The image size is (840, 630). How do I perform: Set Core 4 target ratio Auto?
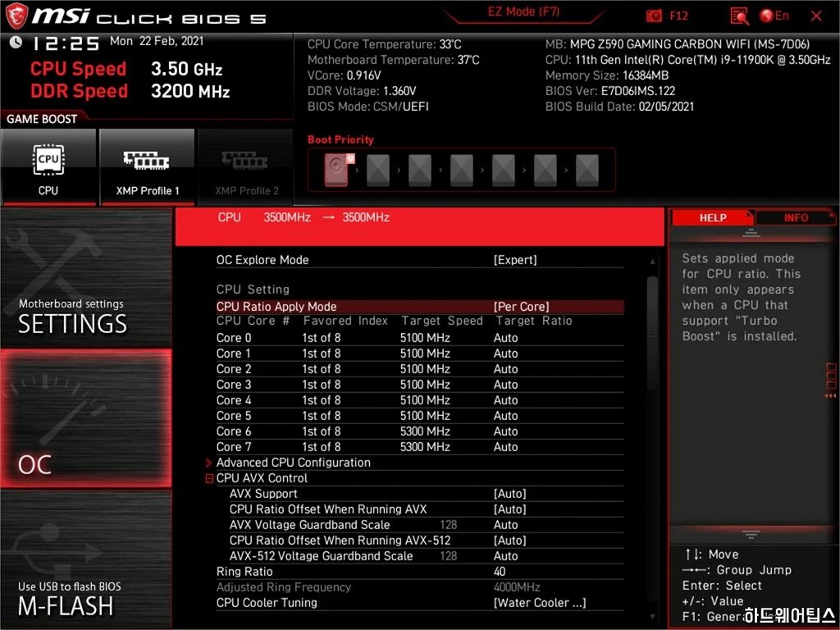(505, 400)
